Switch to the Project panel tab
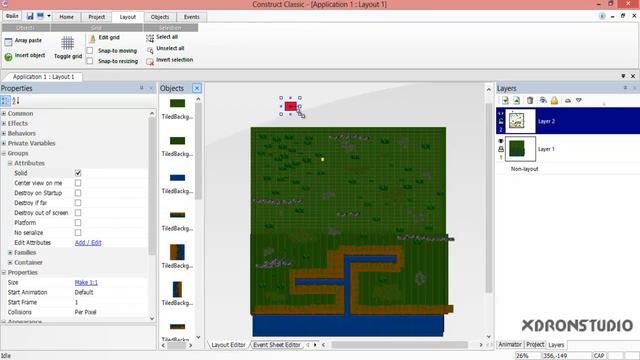 (x=535, y=344)
